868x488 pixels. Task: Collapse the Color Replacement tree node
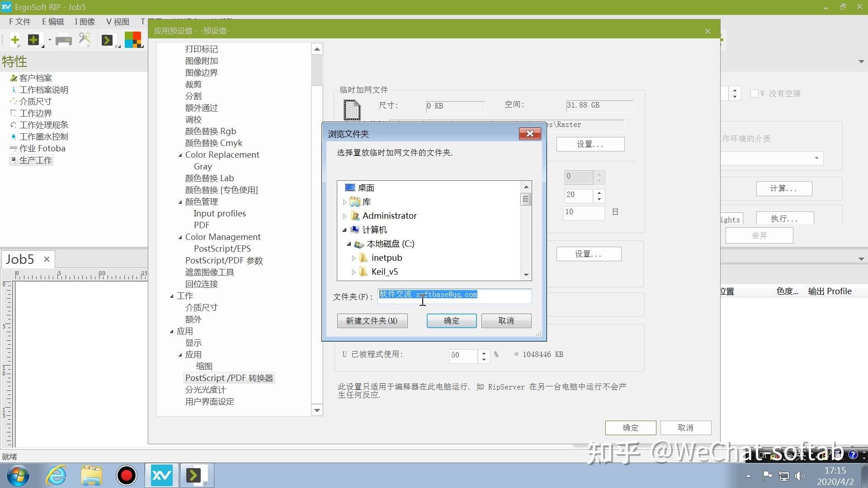tap(180, 155)
